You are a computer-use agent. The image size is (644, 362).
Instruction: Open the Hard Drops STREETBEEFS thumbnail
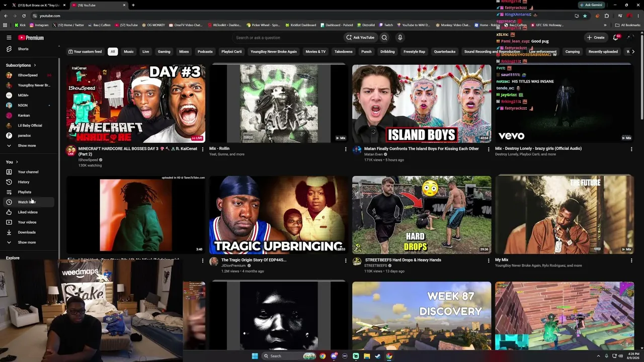422,215
